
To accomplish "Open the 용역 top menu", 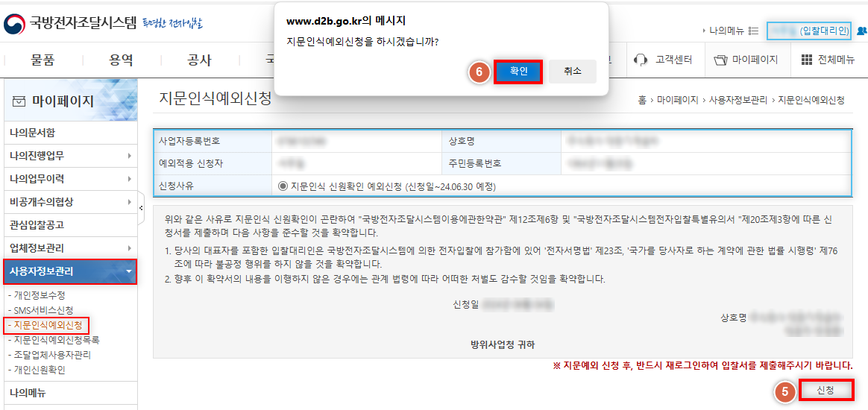I will pos(122,60).
